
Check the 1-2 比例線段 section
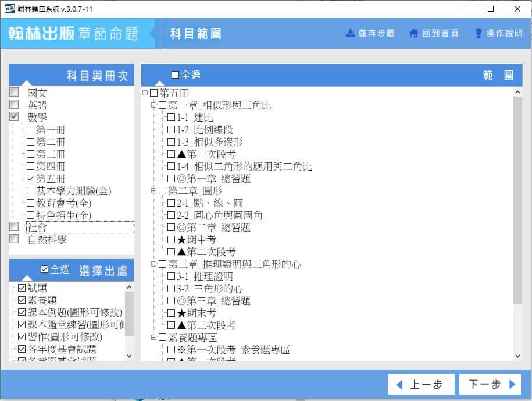click(x=172, y=130)
